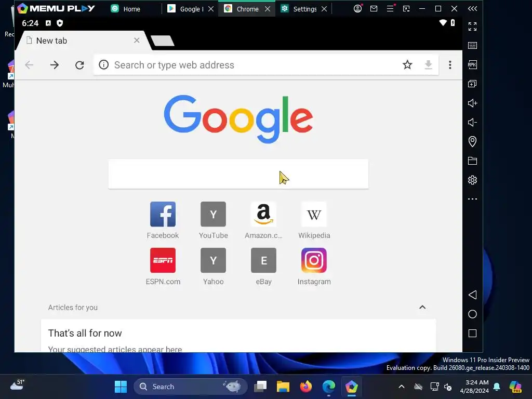The image size is (532, 399).
Task: Launch Microsoft Edge from the taskbar
Action: tap(328, 387)
